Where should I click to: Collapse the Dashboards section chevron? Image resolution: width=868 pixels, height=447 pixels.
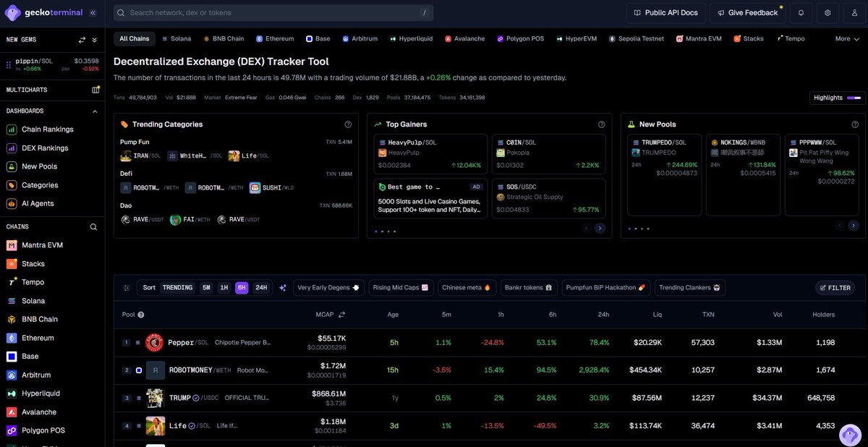coord(94,111)
